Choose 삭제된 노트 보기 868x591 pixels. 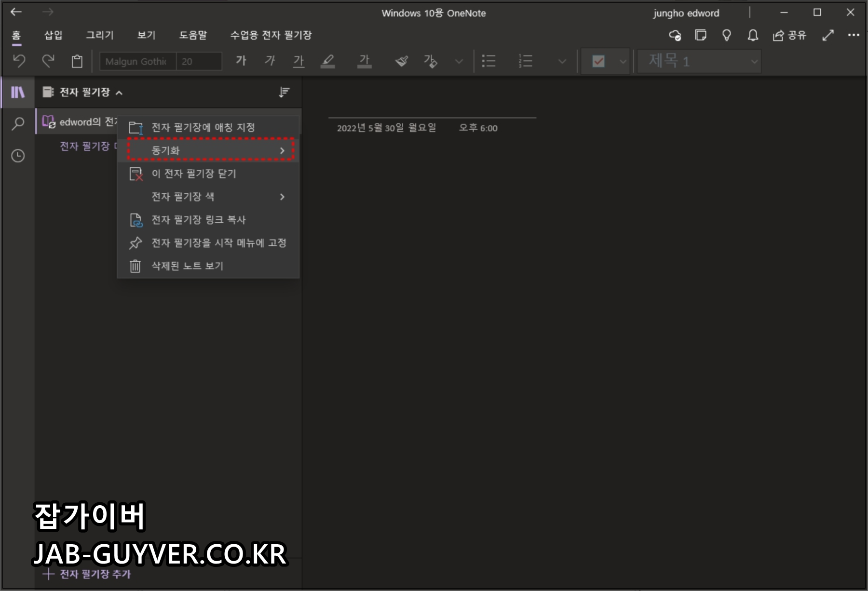click(x=208, y=266)
